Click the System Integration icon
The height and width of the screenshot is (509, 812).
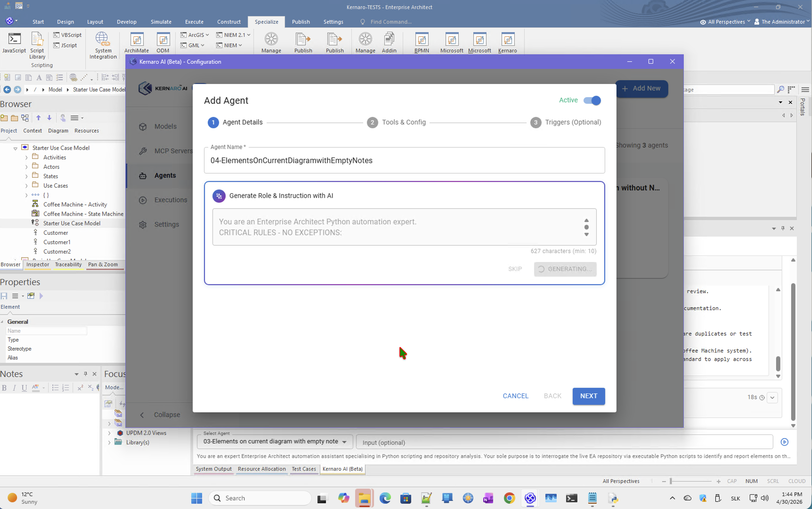click(x=103, y=45)
